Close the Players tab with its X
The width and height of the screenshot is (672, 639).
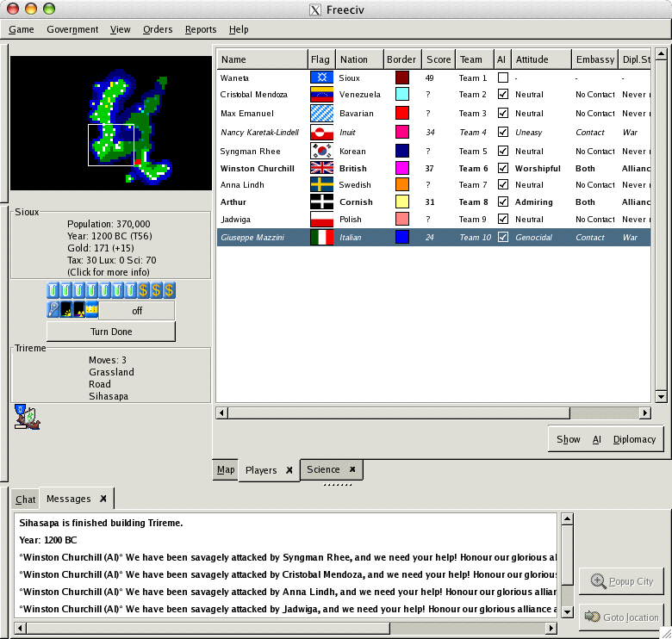289,470
